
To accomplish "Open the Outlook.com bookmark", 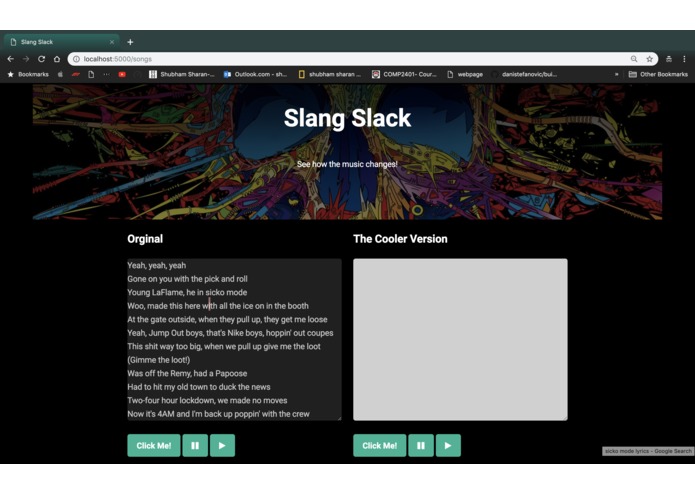I will point(255,74).
